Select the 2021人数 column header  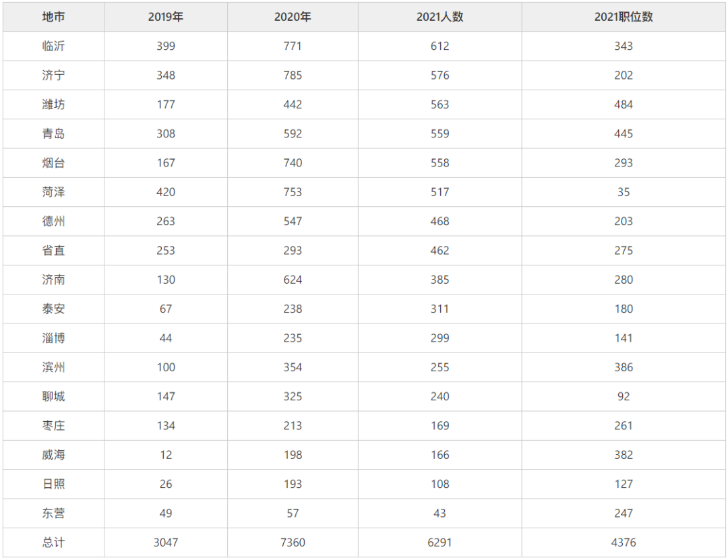click(439, 17)
